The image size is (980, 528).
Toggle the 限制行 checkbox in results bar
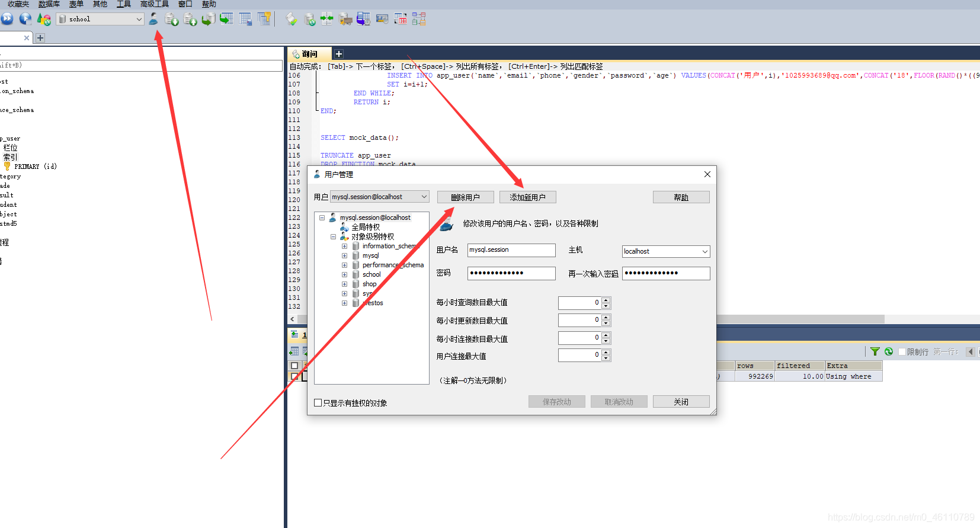pos(902,352)
